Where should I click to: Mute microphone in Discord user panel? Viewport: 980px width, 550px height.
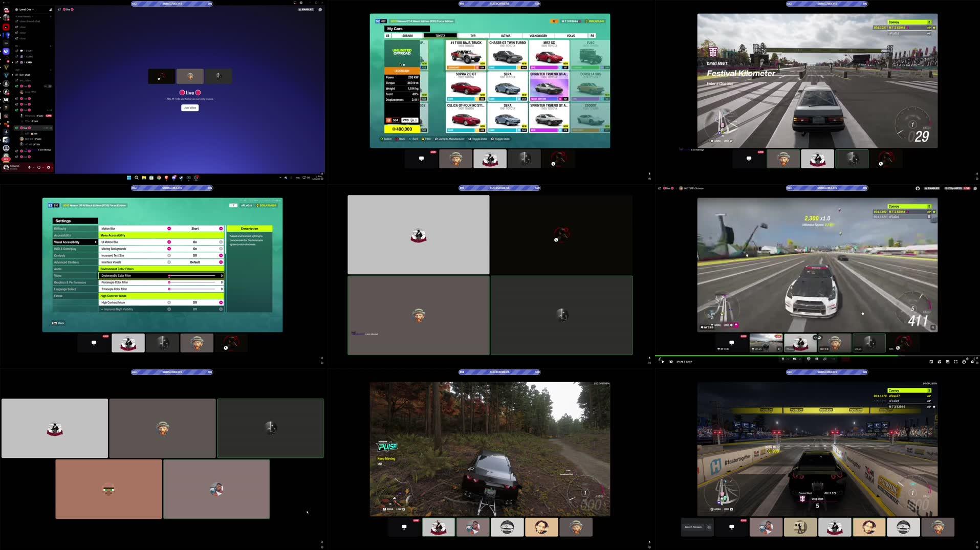pos(29,167)
